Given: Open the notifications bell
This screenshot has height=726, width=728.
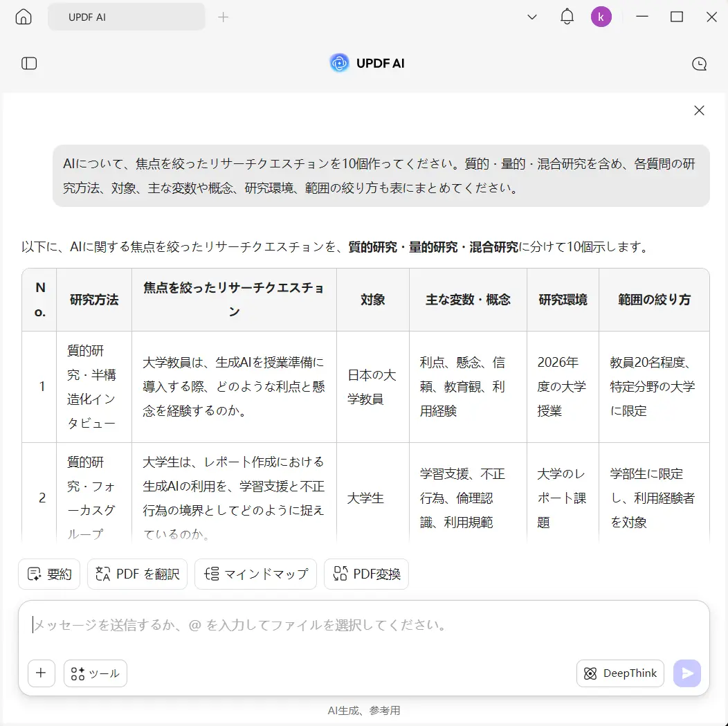Looking at the screenshot, I should coord(567,17).
